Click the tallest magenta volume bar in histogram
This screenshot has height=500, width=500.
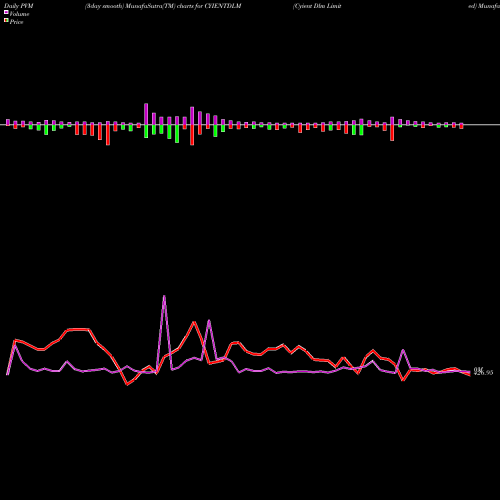146,114
